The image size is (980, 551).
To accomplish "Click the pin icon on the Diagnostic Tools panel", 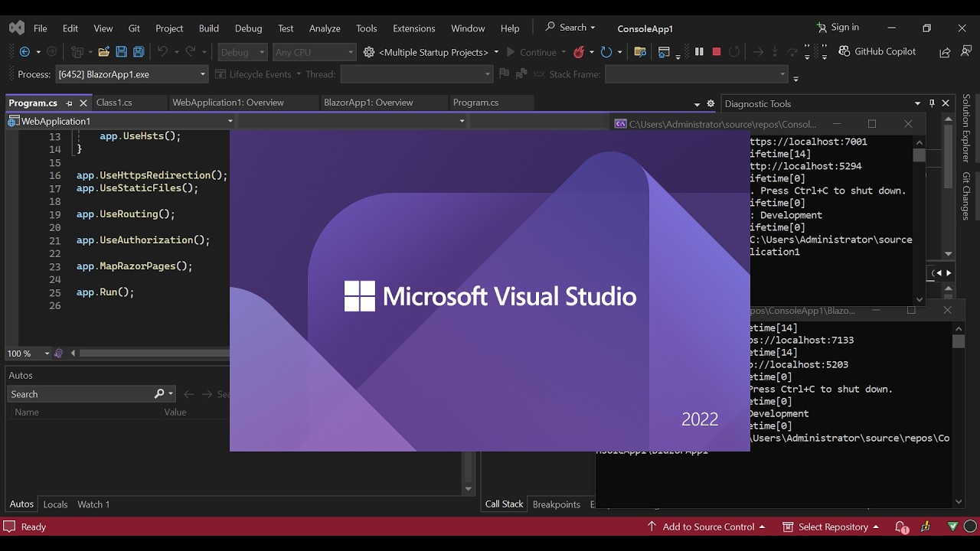I will (x=932, y=103).
